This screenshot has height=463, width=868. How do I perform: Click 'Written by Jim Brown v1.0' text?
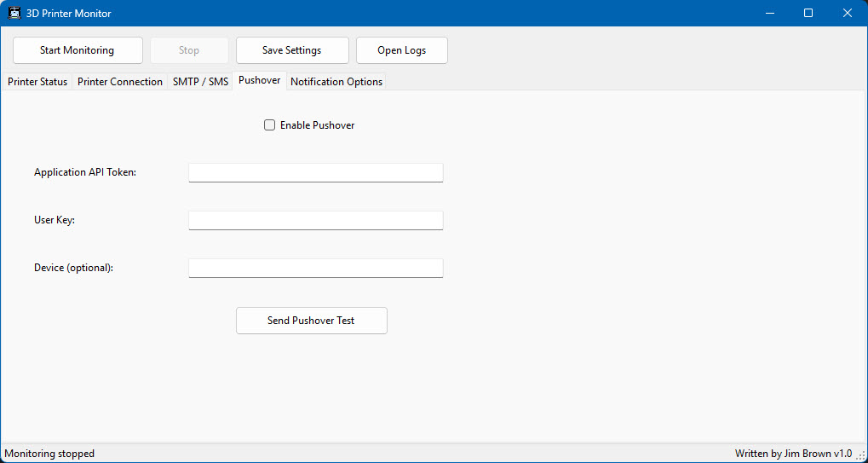[x=793, y=454]
